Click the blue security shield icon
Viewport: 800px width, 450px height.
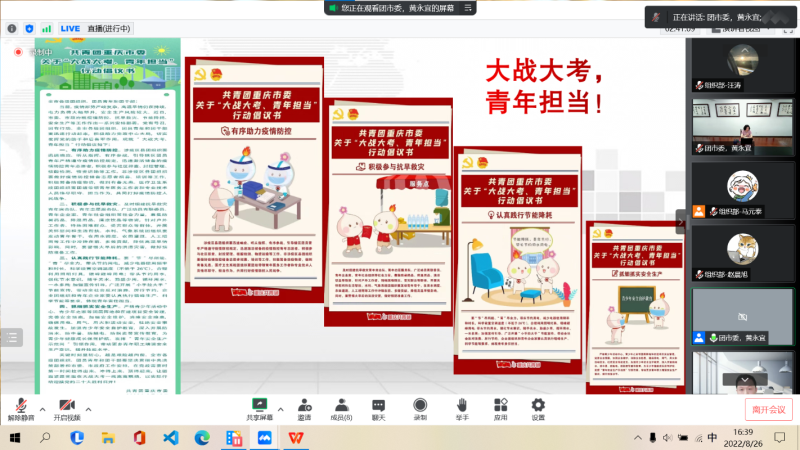click(x=29, y=29)
